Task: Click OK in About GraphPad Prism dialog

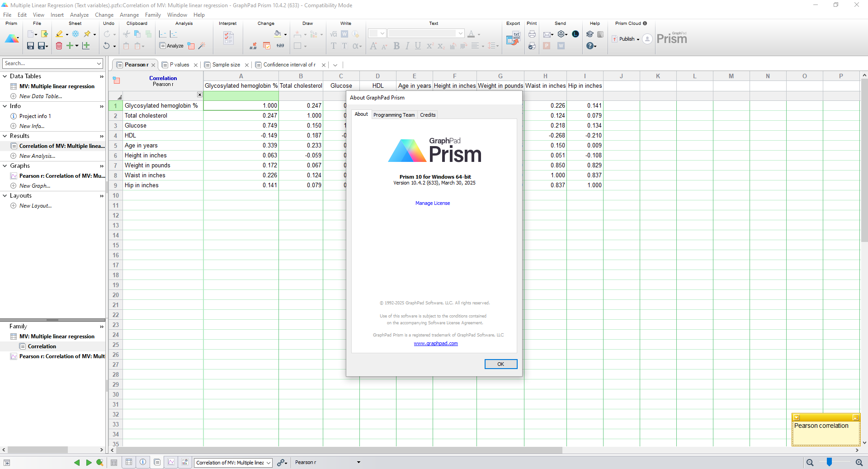Action: click(x=500, y=364)
